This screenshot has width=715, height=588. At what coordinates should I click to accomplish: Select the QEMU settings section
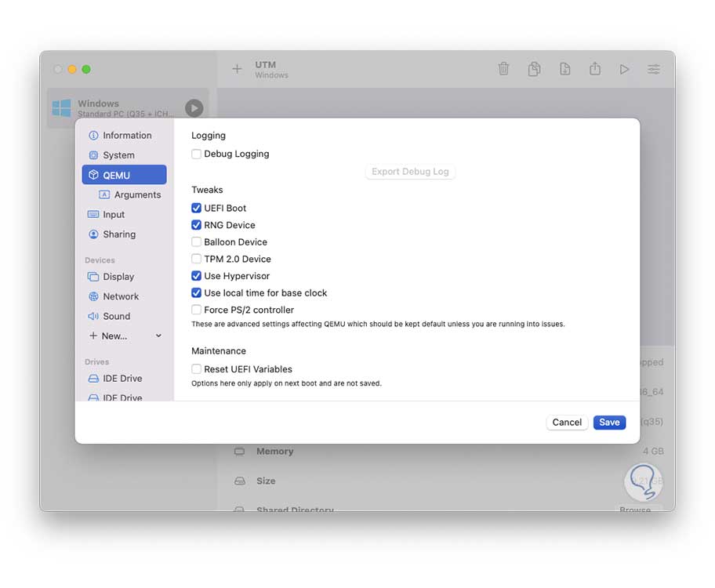click(124, 175)
